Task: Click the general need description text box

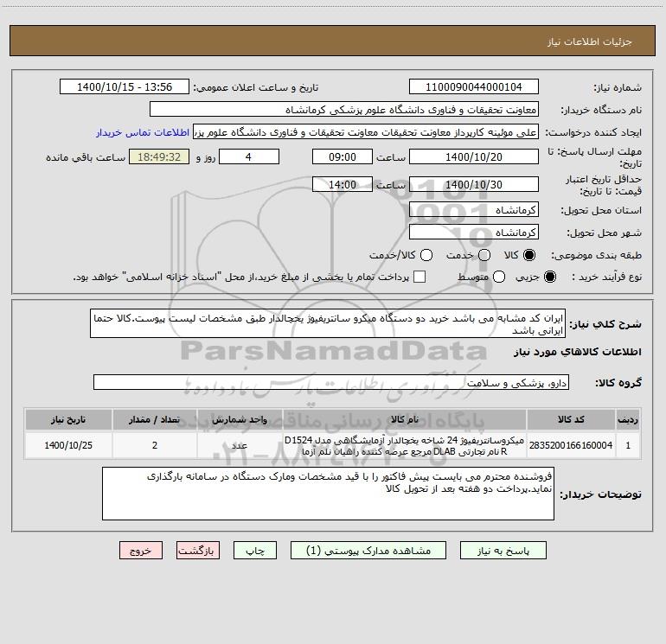Action: pos(328,323)
